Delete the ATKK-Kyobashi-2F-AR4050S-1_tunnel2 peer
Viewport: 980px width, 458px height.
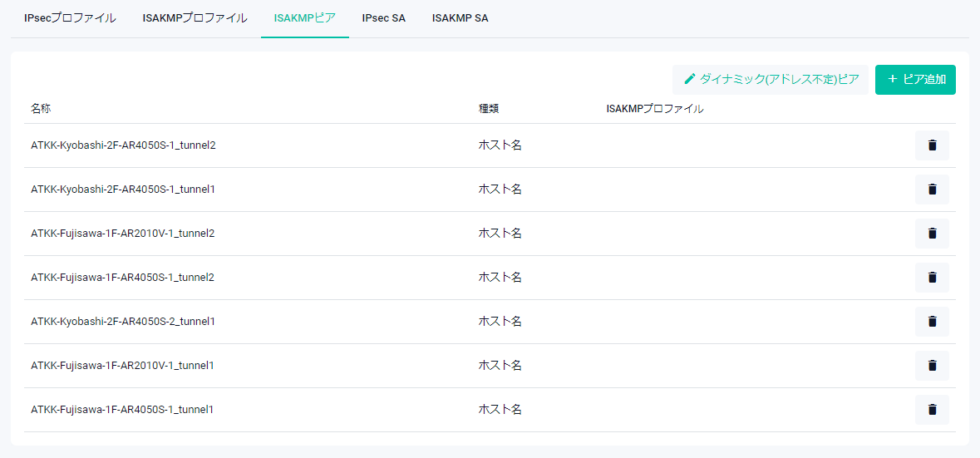[x=932, y=145]
